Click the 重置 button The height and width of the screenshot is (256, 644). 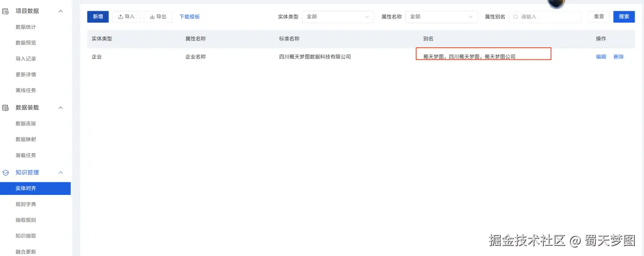[x=599, y=17]
